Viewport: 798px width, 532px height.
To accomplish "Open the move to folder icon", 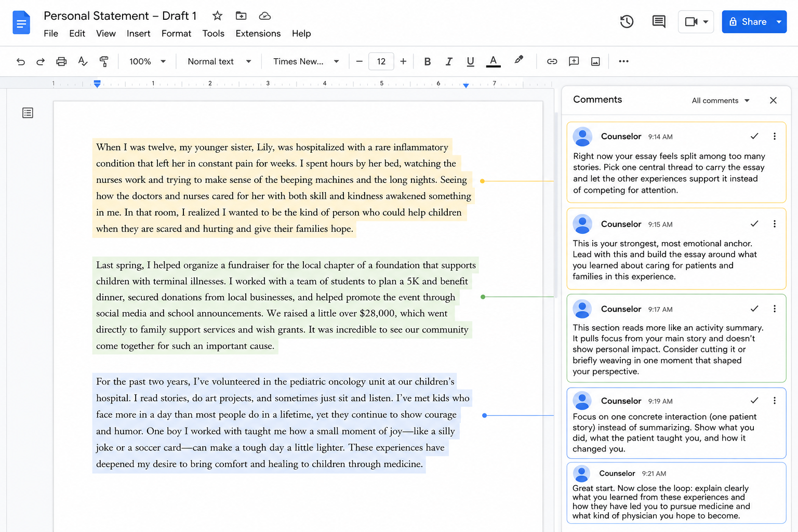I will click(241, 16).
